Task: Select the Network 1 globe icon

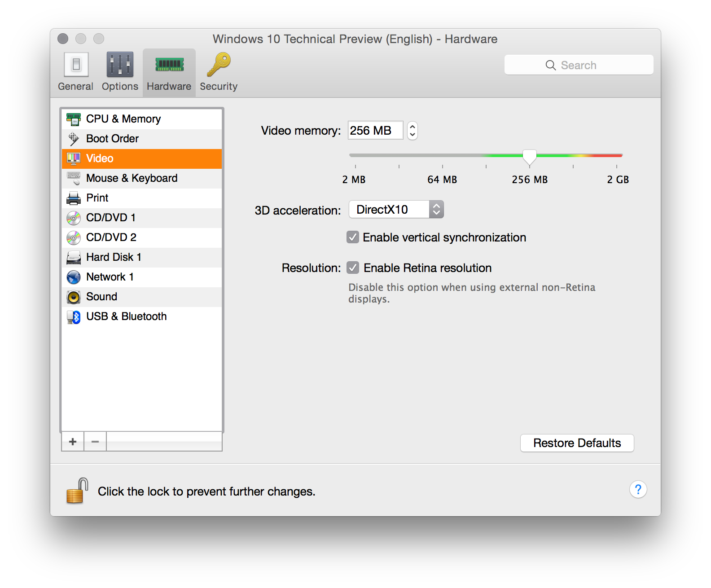Action: coord(74,277)
